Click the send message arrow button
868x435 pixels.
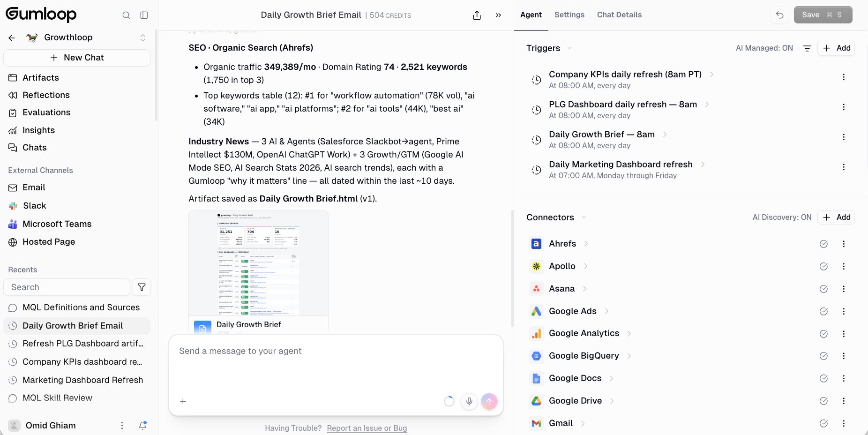pyautogui.click(x=489, y=401)
